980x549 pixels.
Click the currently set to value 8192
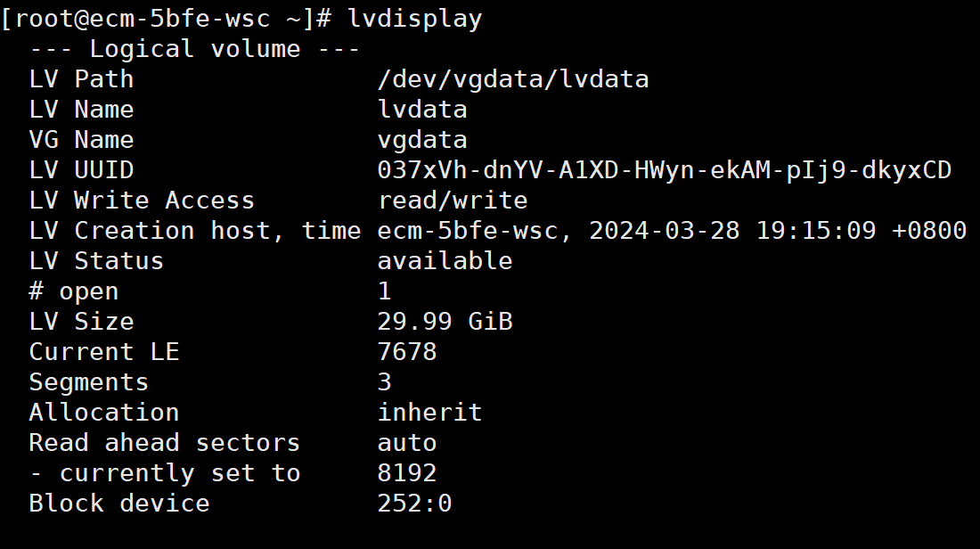click(407, 473)
